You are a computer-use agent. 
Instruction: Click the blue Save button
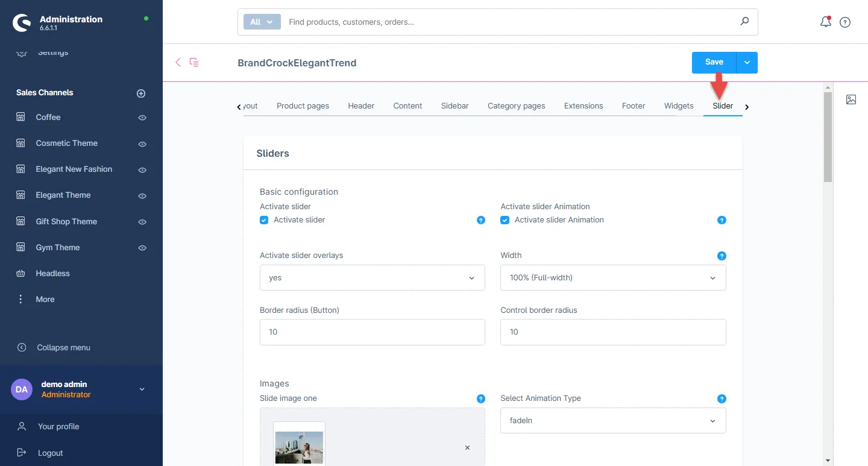pos(714,62)
